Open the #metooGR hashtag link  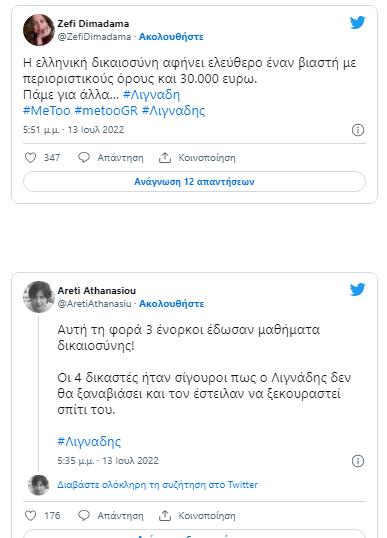click(x=106, y=111)
